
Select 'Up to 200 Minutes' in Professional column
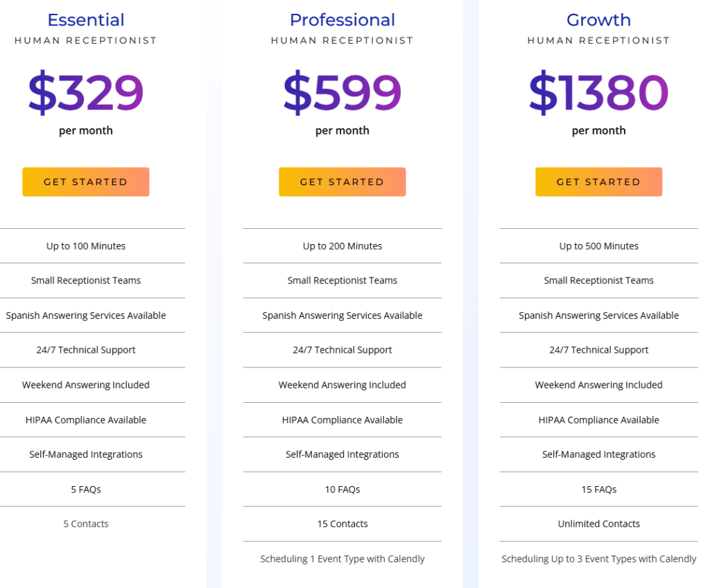tap(342, 245)
